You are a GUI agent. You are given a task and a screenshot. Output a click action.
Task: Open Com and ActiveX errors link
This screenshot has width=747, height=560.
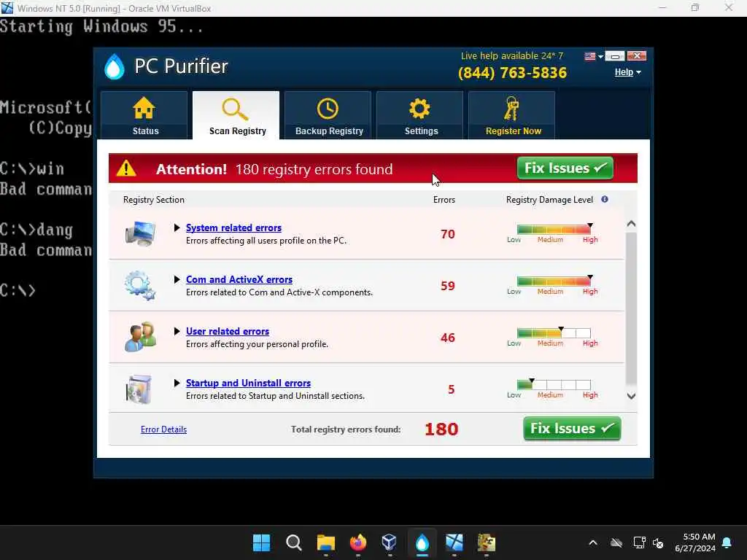point(239,279)
